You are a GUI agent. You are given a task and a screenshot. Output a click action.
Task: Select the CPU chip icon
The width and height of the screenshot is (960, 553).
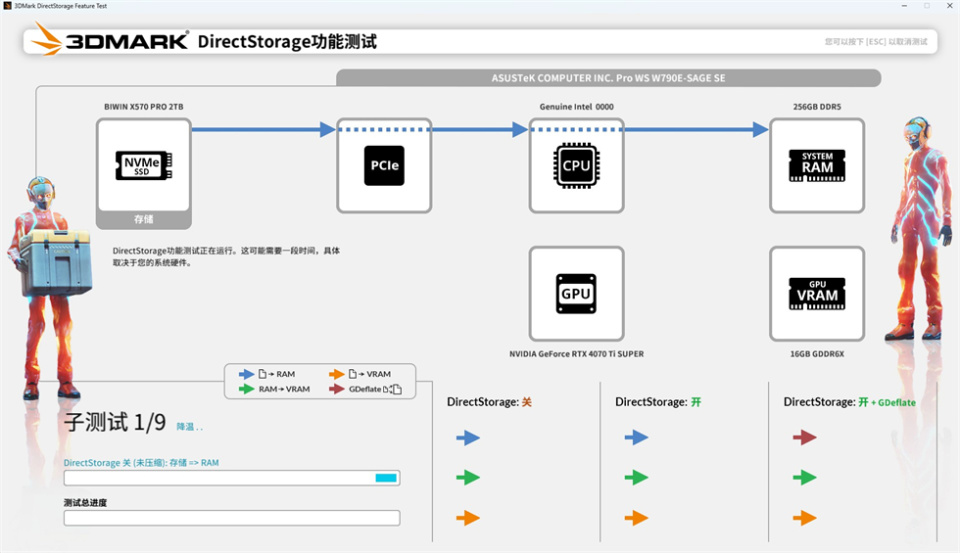tap(576, 165)
